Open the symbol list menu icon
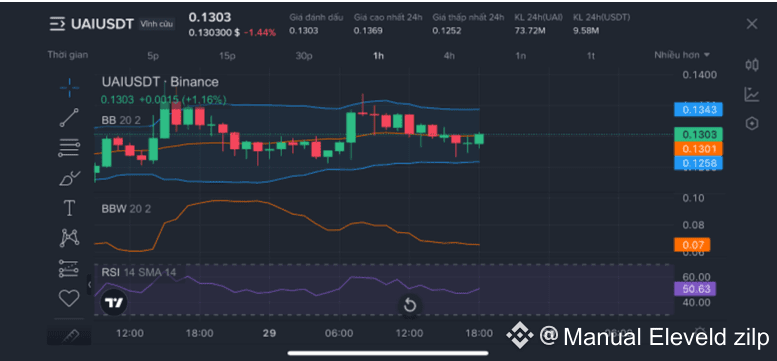777x361 pixels. click(x=57, y=24)
